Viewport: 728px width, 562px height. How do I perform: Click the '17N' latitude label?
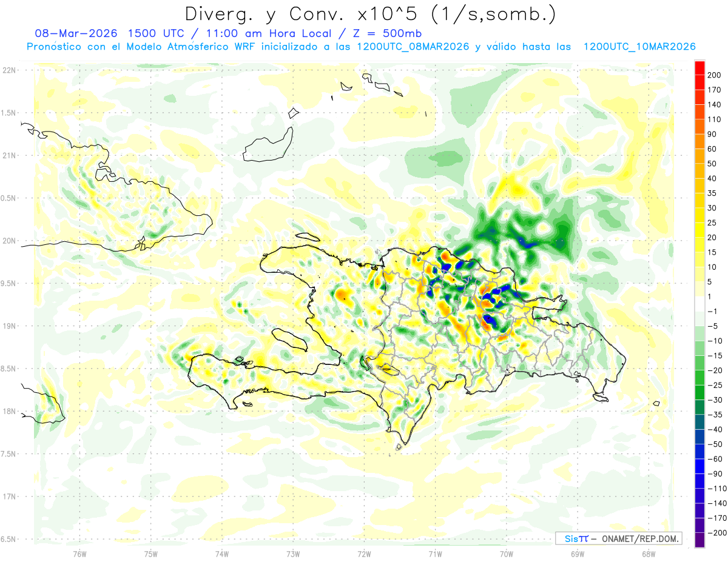pyautogui.click(x=8, y=497)
